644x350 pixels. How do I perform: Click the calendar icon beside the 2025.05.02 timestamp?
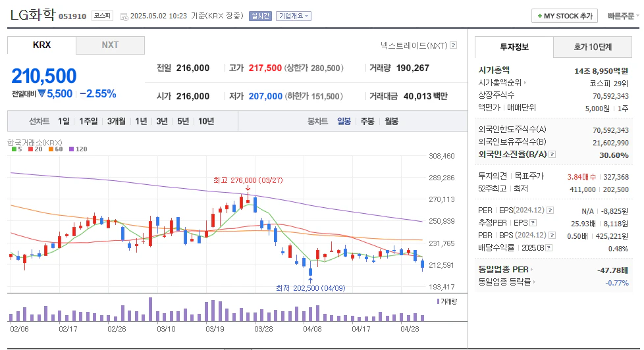coord(124,16)
